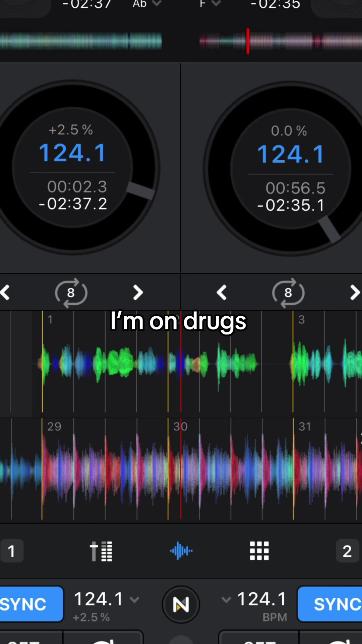Image resolution: width=362 pixels, height=644 pixels.
Task: Tap beat marker 3 in upper waveform
Action: pyautogui.click(x=301, y=320)
